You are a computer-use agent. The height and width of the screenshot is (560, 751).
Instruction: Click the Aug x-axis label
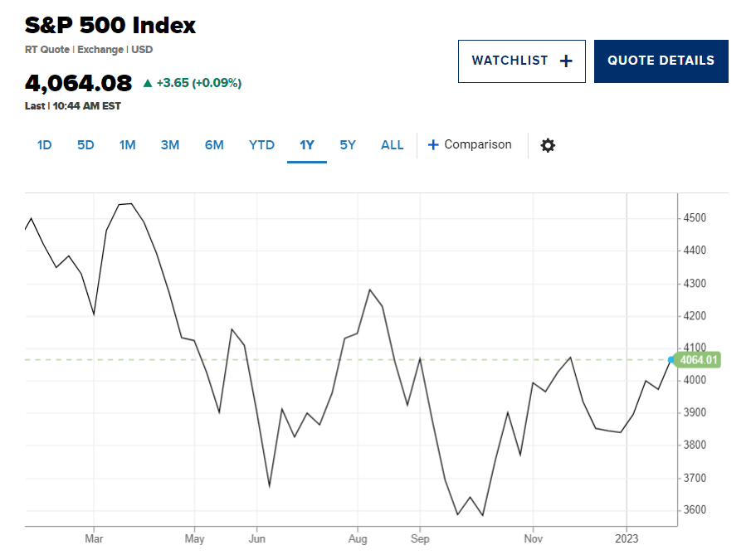coord(358,539)
